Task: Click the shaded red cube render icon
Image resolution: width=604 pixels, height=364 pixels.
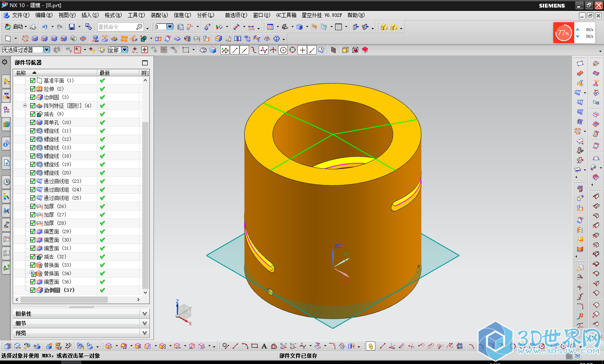Action: [x=365, y=50]
